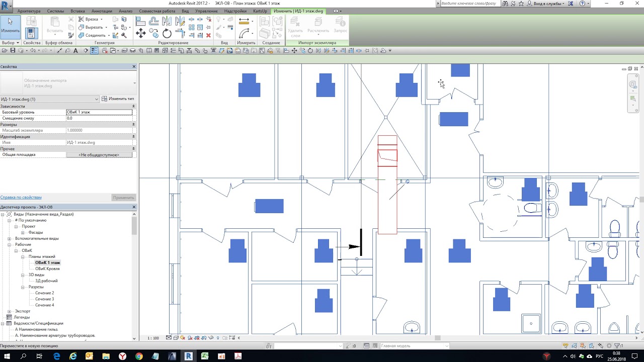644x362 pixels.
Task: Select the Легенды tree item
Action: (22, 317)
